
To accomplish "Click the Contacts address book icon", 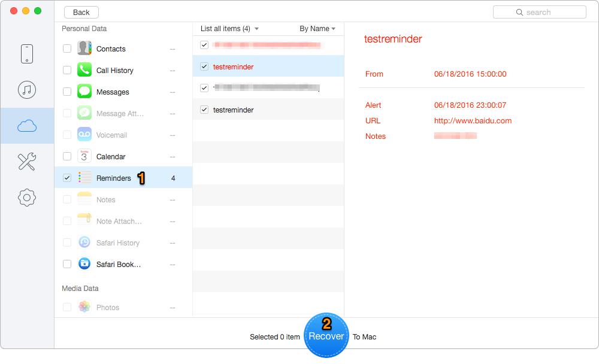I will coord(84,48).
